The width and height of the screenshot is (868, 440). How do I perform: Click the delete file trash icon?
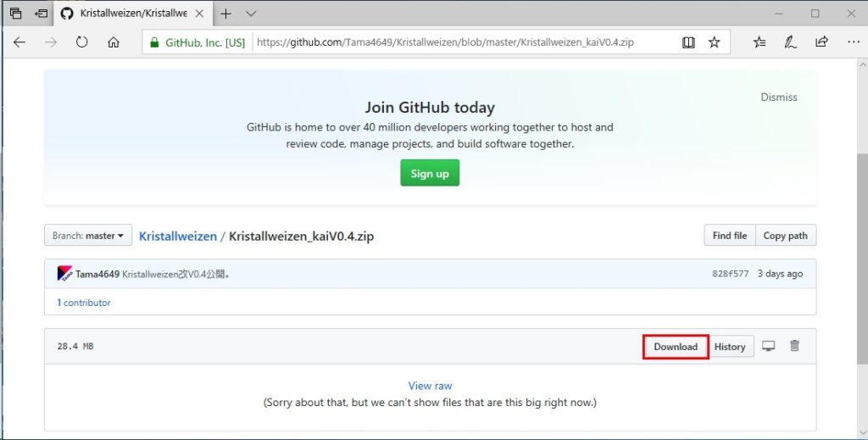click(794, 346)
